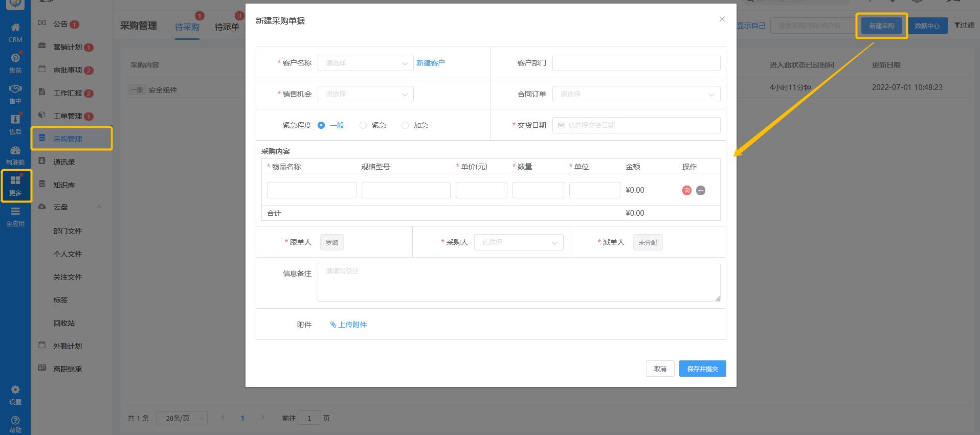Screen dimensions: 980x435
Task: Delete the purchase item row (red trash icon)
Action: (687, 190)
